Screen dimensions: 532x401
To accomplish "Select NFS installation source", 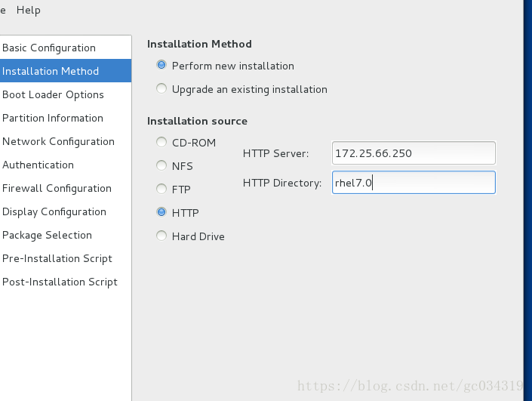I will pyautogui.click(x=161, y=165).
